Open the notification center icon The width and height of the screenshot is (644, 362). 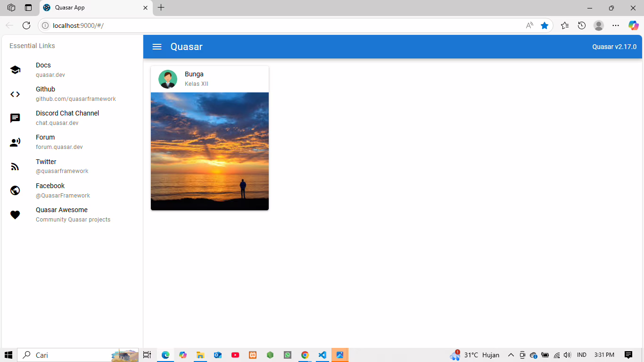628,355
